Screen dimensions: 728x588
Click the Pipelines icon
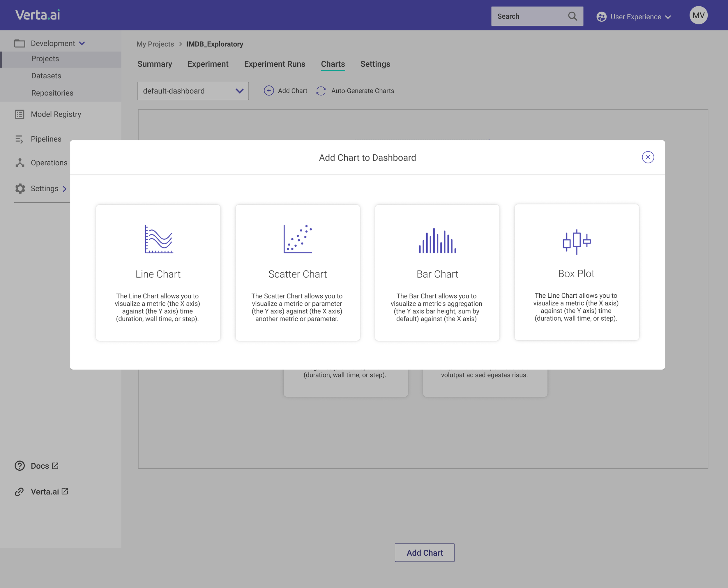(x=19, y=139)
